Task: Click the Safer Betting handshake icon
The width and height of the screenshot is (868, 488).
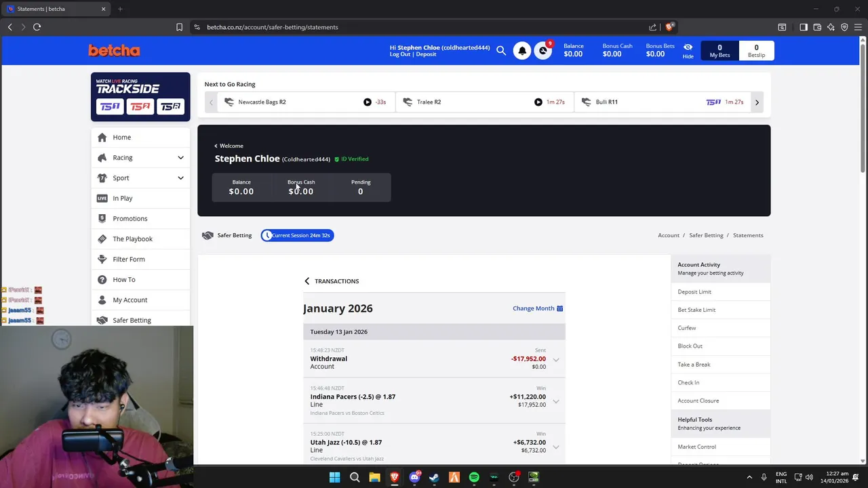Action: point(208,235)
